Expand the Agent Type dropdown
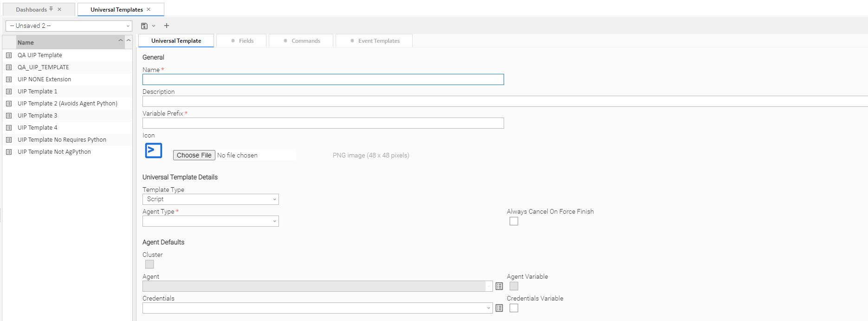Image resolution: width=868 pixels, height=321 pixels. pos(210,221)
